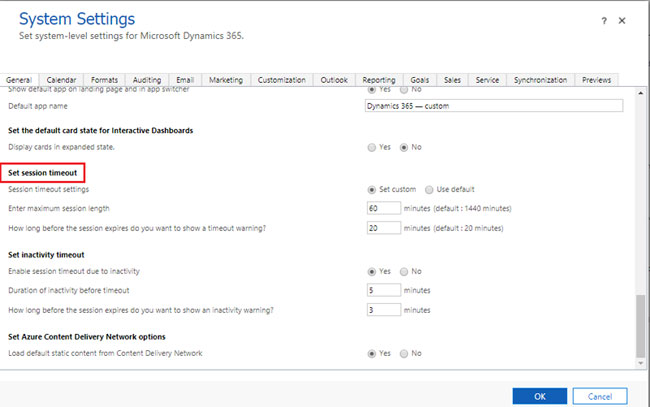Choose Use default session timeout
Viewport: 650px width, 407px height.
[429, 190]
